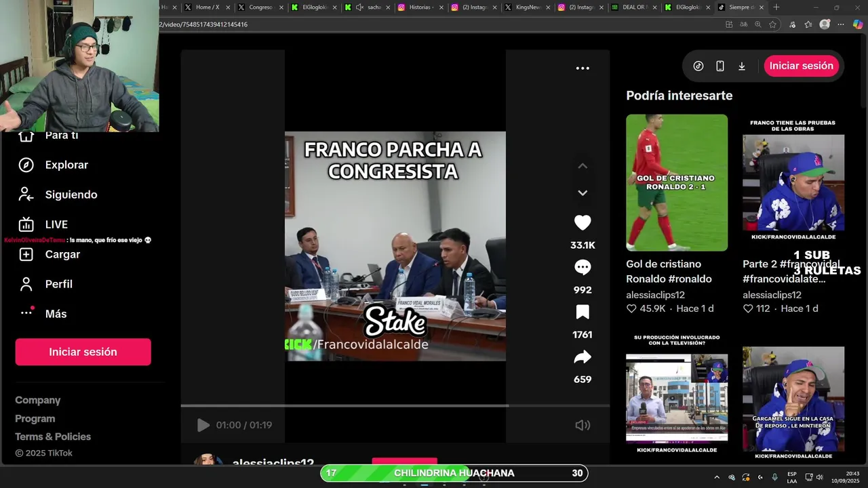Save the video with the bookmark icon
This screenshot has height=488, width=868.
(583, 312)
